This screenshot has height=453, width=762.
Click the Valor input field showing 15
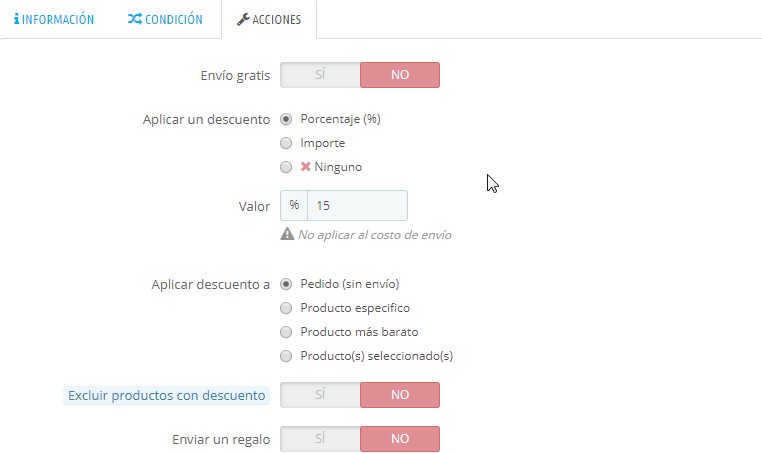356,205
